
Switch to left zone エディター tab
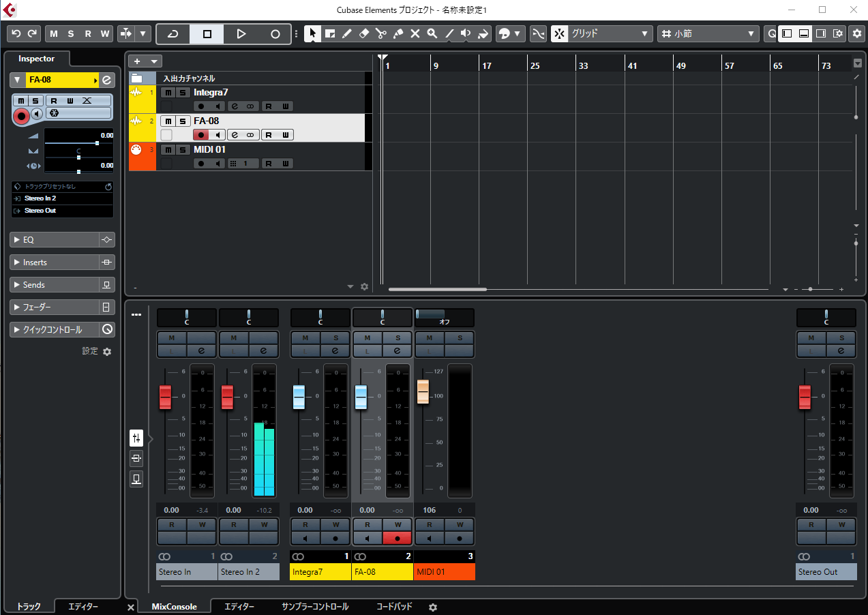pyautogui.click(x=83, y=607)
